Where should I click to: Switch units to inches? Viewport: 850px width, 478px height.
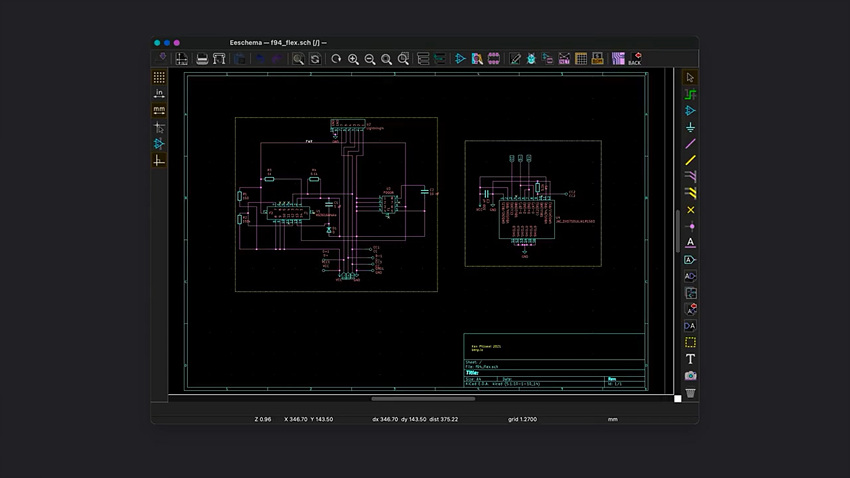click(x=159, y=94)
